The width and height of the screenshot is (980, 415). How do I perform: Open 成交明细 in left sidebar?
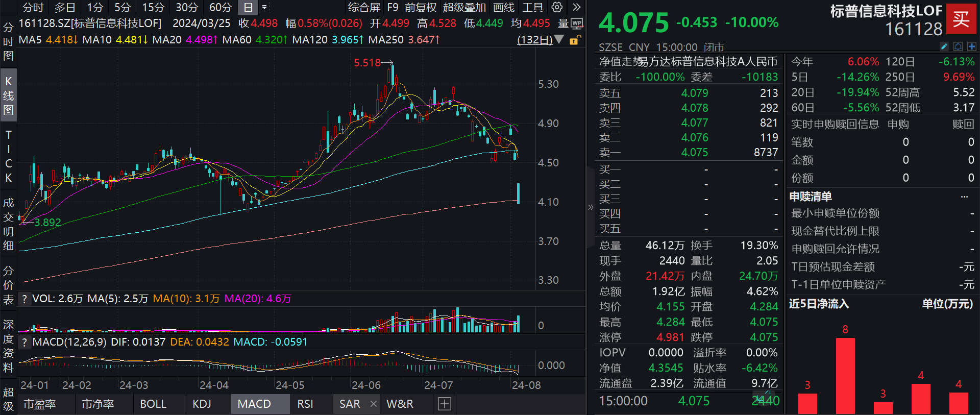click(x=8, y=224)
